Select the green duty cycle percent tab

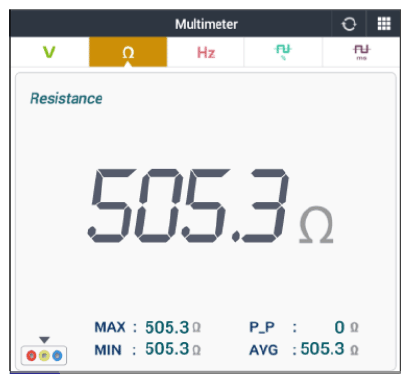pos(283,52)
